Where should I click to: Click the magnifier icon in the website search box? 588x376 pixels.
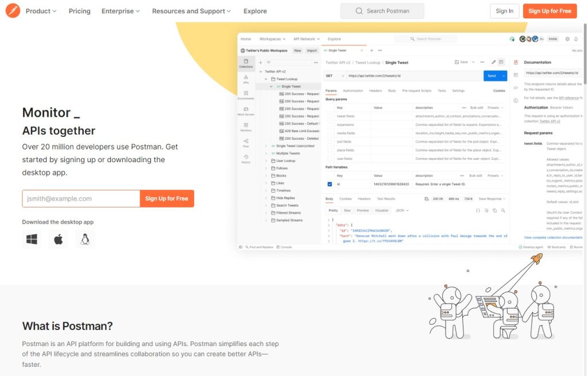click(x=359, y=11)
